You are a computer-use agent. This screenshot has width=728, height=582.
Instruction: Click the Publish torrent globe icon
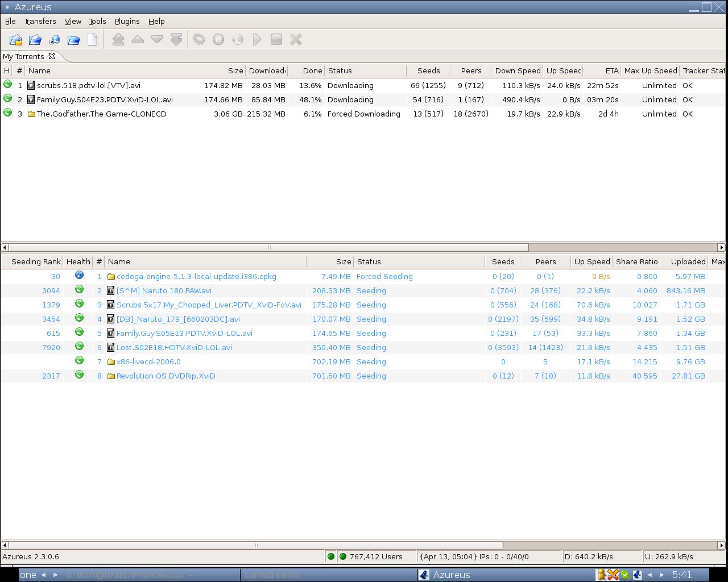238,40
